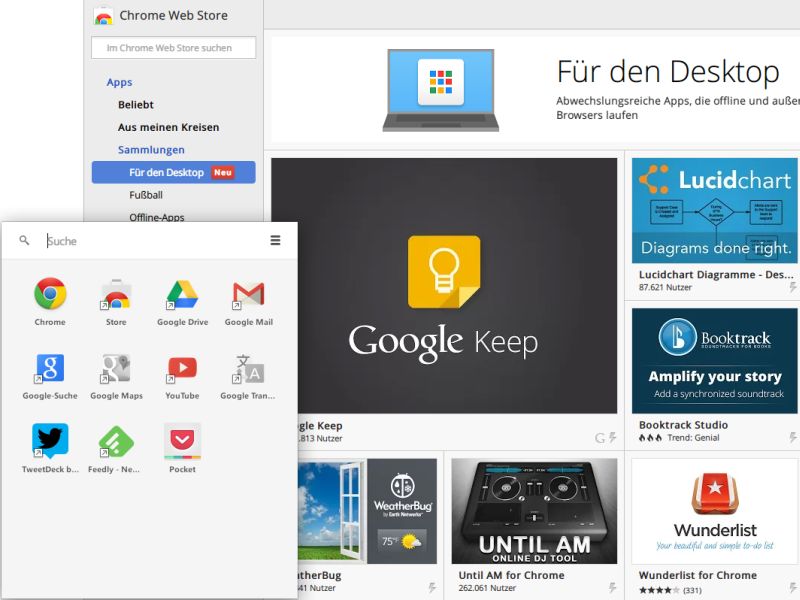
Task: Click the Wunderlist star rating
Action: [x=659, y=590]
